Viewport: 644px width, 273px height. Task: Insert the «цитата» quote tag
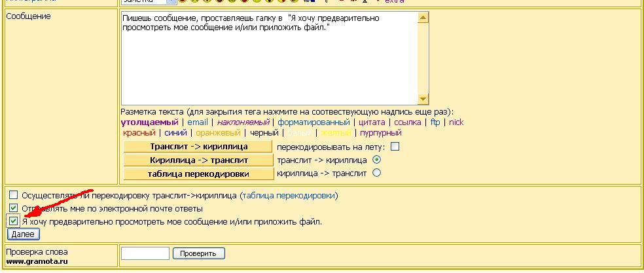(372, 122)
